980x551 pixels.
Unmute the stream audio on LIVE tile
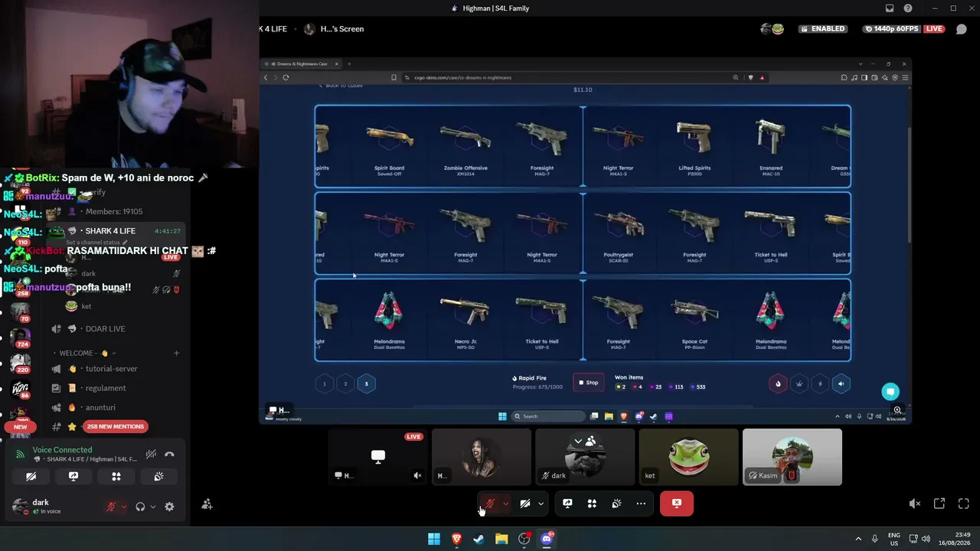point(417,475)
